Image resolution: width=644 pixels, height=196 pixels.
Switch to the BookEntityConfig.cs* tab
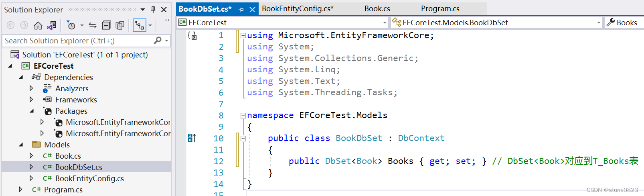[x=297, y=8]
